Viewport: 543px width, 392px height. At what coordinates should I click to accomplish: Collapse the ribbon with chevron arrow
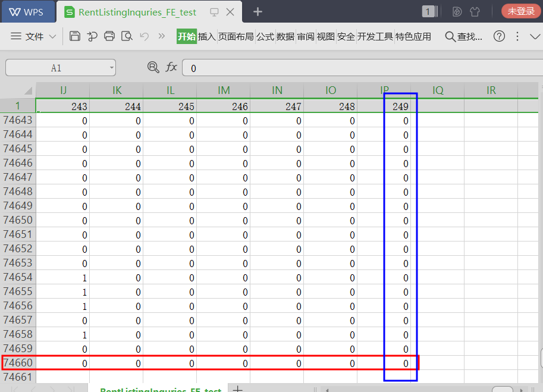coord(535,36)
